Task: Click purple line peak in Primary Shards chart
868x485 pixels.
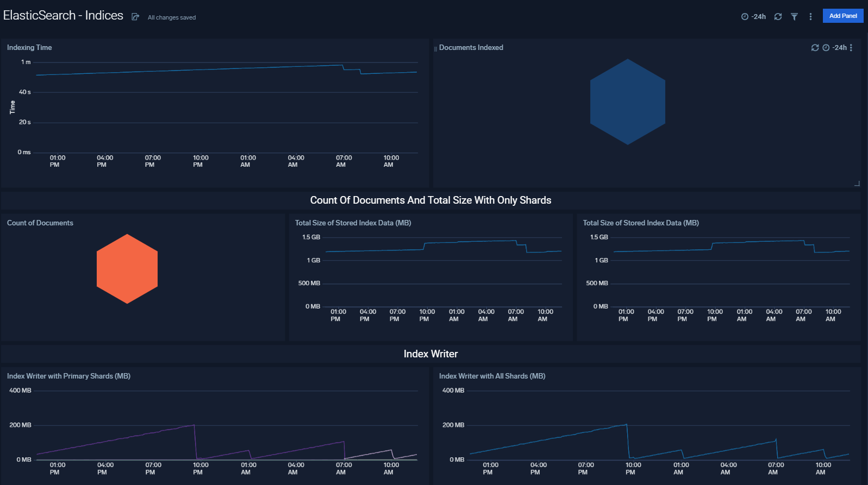Action: [194, 425]
